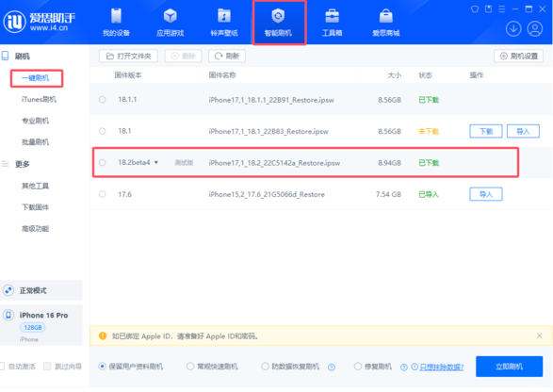Open 刷机设置 flash settings

tap(518, 57)
